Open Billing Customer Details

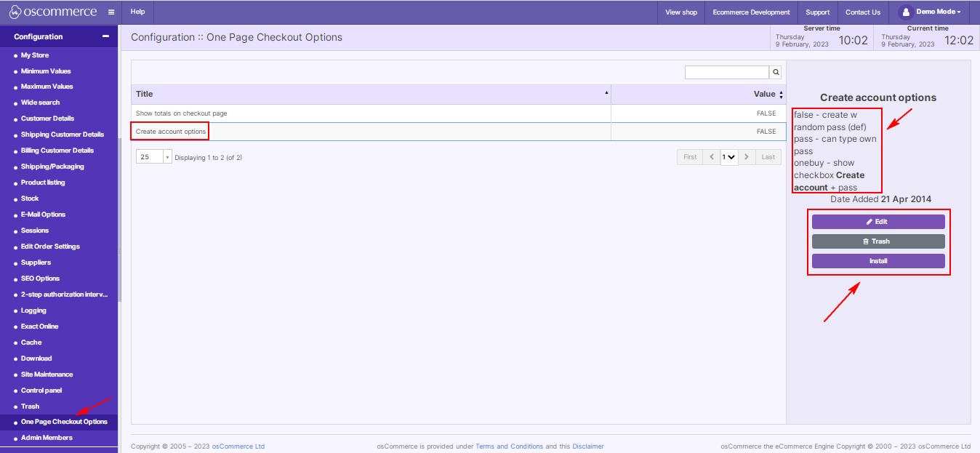point(57,151)
